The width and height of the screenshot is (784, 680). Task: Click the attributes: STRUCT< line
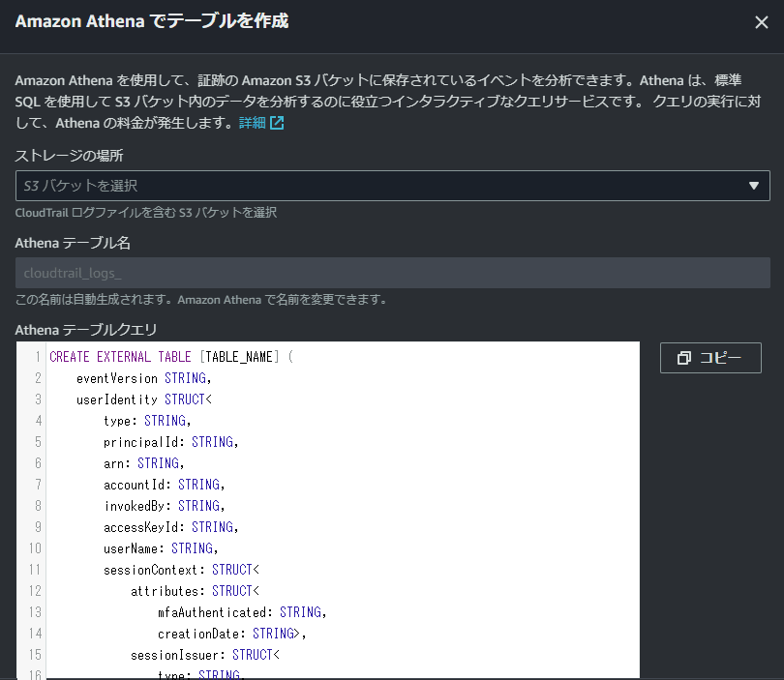(x=195, y=591)
